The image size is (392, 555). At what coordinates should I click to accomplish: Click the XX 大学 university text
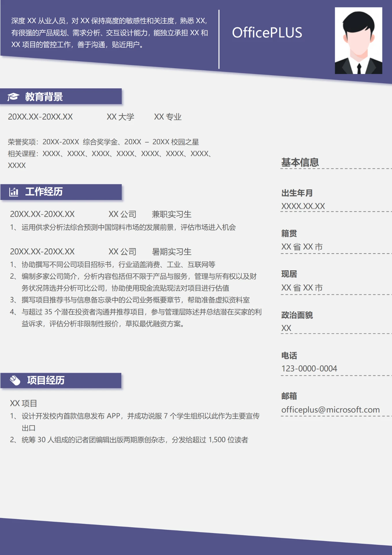[x=120, y=117]
